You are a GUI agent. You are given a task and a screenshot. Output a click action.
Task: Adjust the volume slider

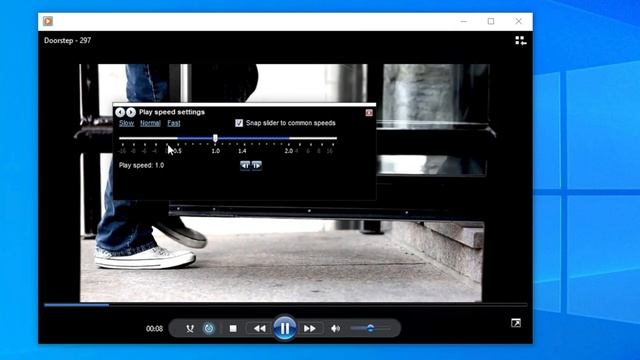[x=370, y=328]
